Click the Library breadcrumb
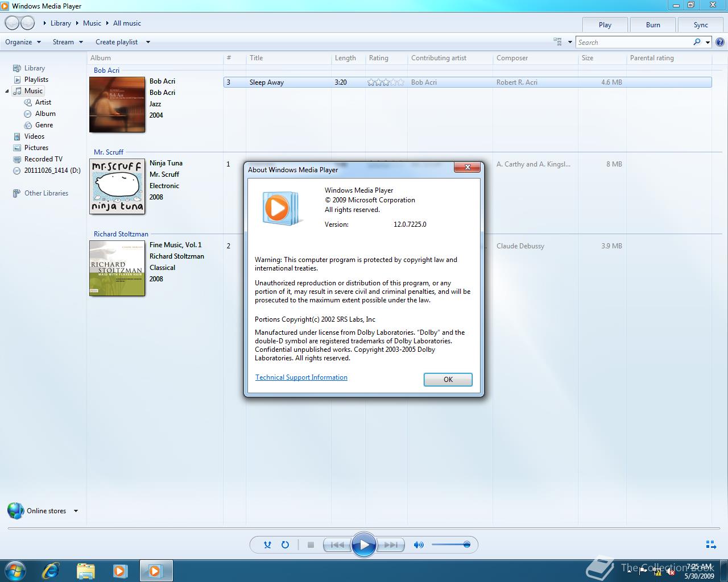728x582 pixels. tap(60, 23)
